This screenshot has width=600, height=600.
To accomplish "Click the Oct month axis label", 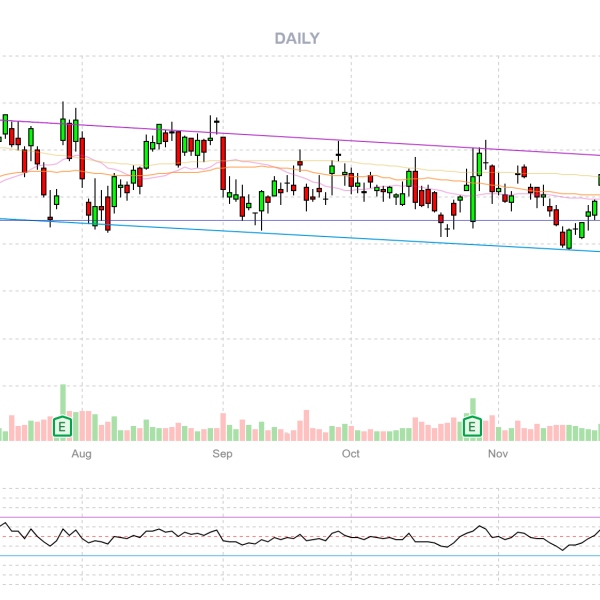I will tap(350, 454).
